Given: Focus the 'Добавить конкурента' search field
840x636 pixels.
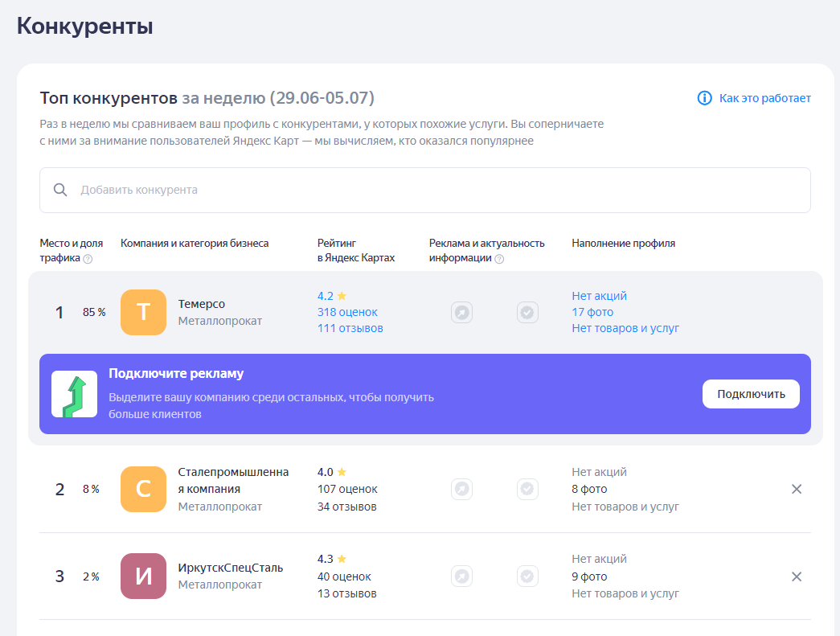Looking at the screenshot, I should point(424,191).
